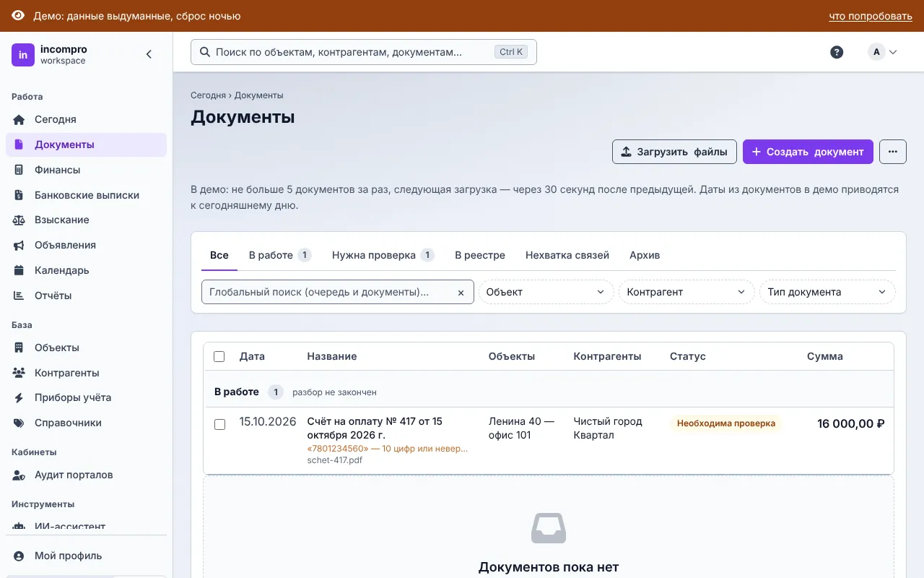Click the Загрузить файлы button

674,152
